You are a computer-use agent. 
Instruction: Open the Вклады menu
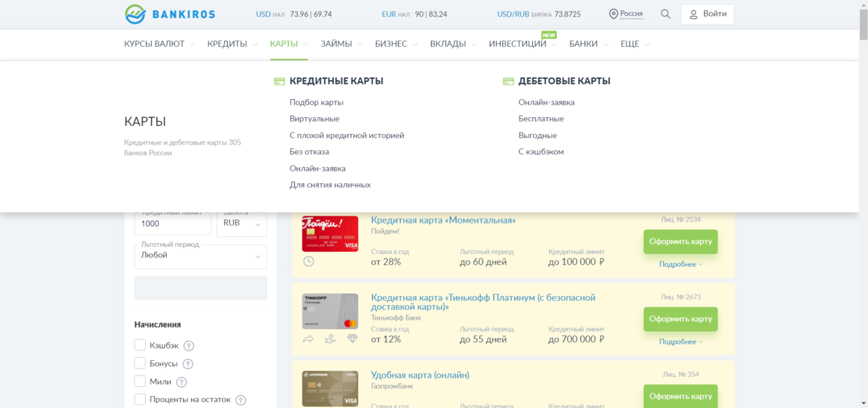448,44
